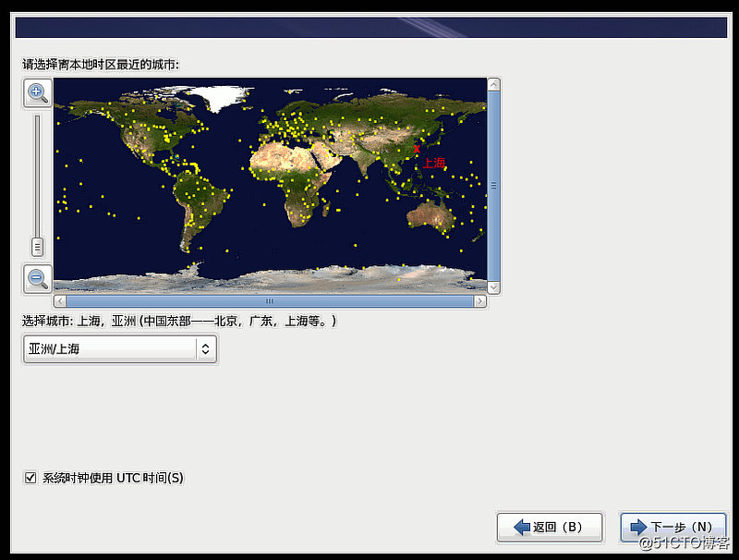Click map horizontal scrollbar right arrow
This screenshot has width=739, height=560.
point(479,301)
